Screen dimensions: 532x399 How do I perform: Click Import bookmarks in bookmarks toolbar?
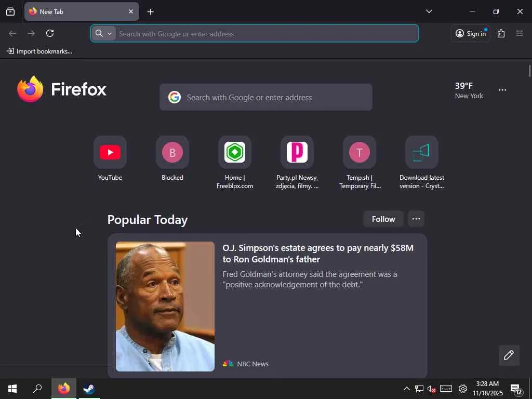click(x=39, y=51)
